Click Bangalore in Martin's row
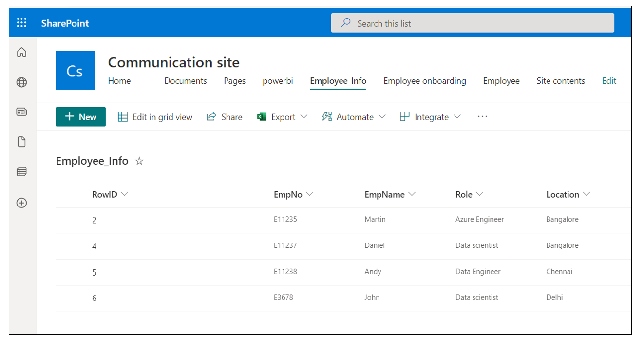 coord(563,220)
